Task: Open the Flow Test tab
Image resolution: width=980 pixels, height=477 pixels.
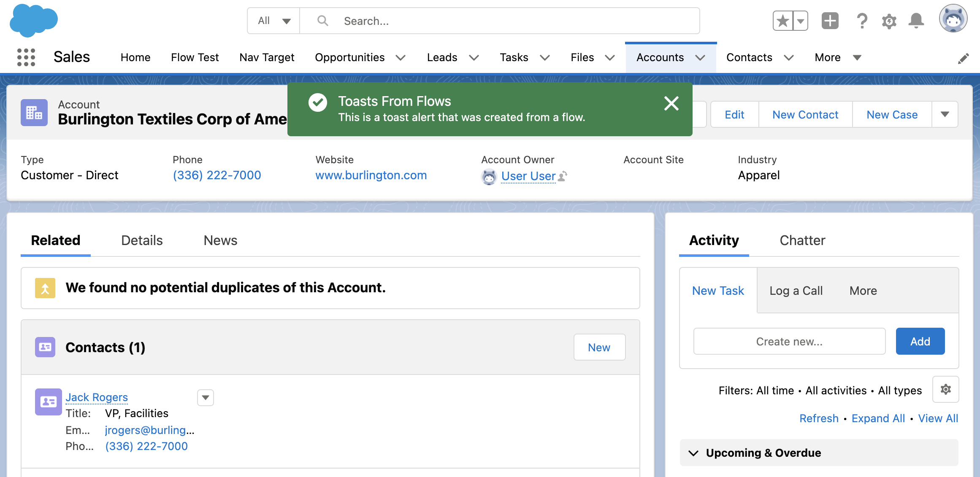Action: 195,57
